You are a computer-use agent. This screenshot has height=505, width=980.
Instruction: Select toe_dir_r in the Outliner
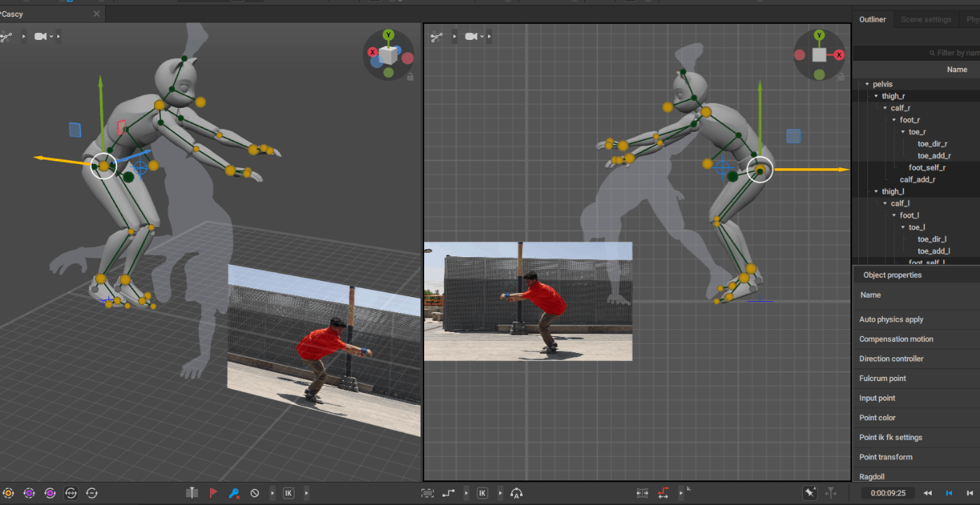click(932, 144)
